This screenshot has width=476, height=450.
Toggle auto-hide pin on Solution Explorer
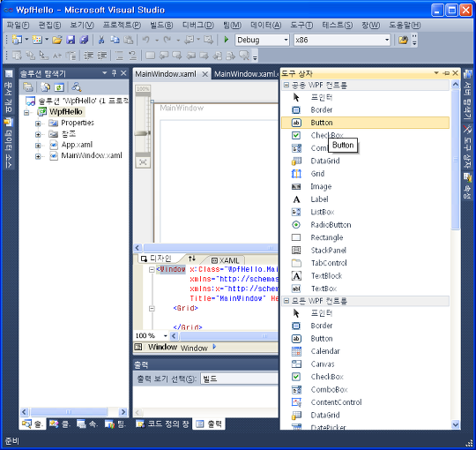(114, 73)
